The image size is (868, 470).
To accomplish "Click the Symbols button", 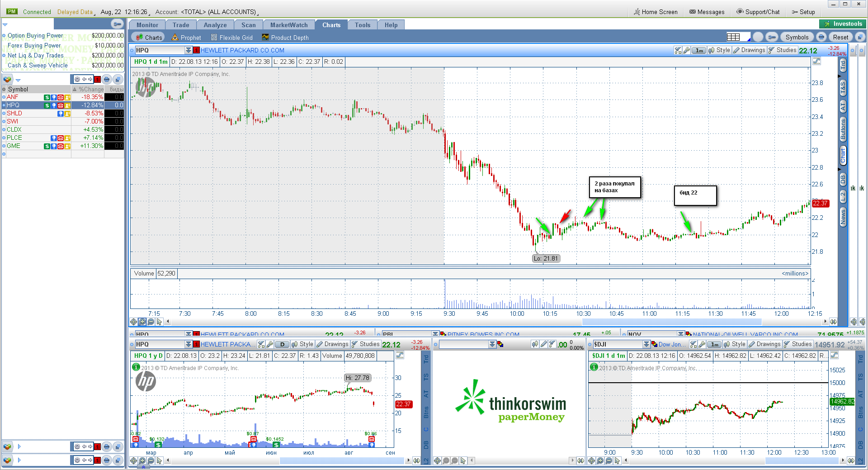I will click(x=797, y=37).
